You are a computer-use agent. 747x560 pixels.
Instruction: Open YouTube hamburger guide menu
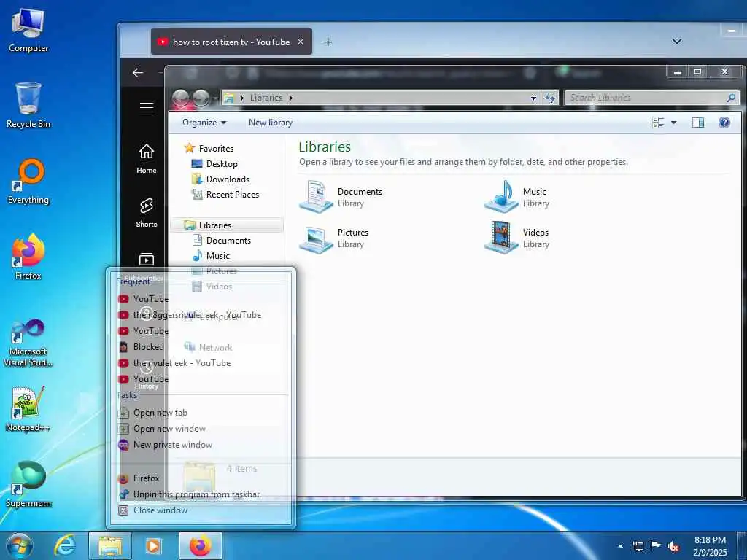[x=146, y=108]
